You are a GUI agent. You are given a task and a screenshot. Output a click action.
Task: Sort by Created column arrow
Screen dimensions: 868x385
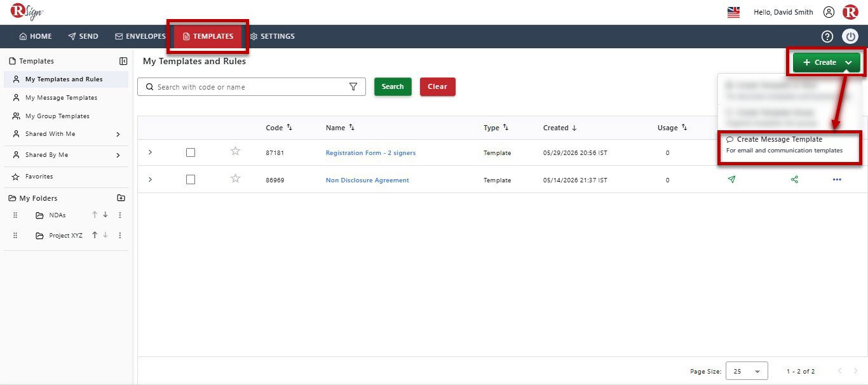(x=574, y=128)
